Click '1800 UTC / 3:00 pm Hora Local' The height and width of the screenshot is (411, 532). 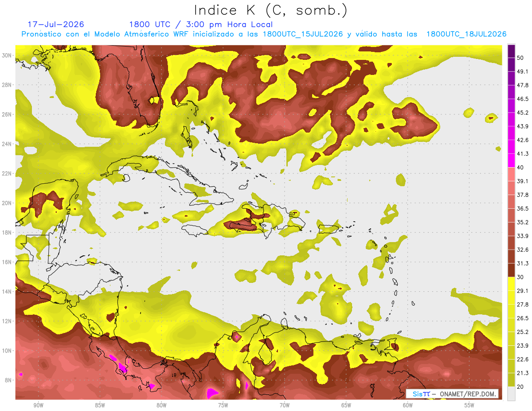coord(201,24)
